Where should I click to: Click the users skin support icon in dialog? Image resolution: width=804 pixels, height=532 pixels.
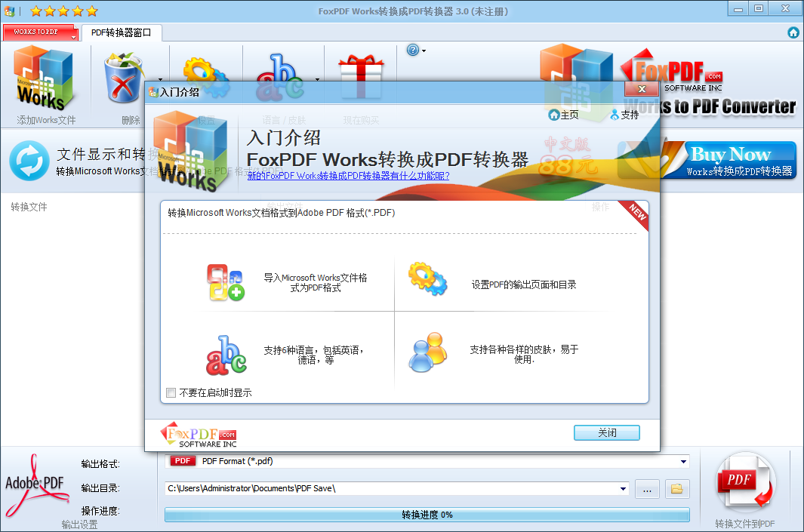[427, 352]
